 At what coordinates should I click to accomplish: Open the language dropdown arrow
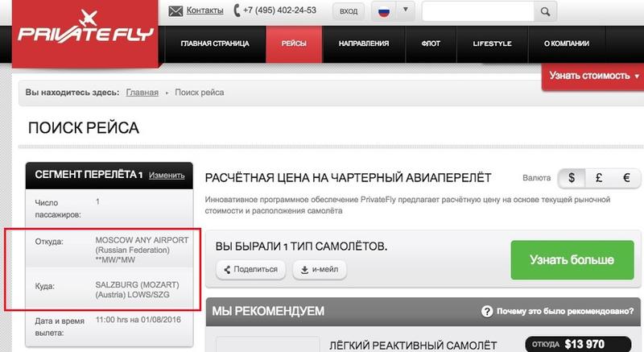point(406,9)
